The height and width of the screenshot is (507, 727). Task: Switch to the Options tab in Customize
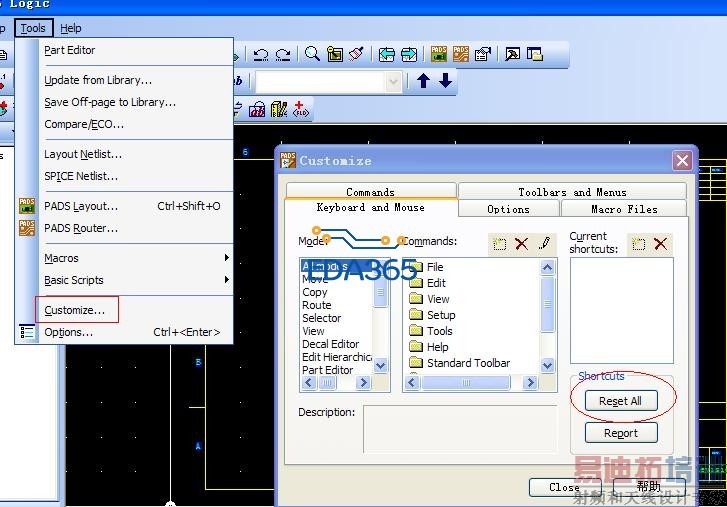(x=509, y=209)
